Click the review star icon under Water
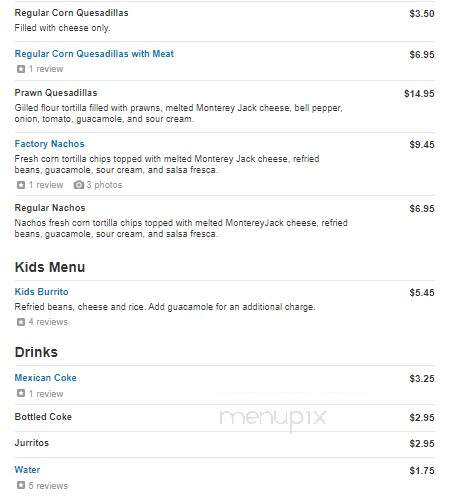The image size is (452, 500). click(x=21, y=485)
